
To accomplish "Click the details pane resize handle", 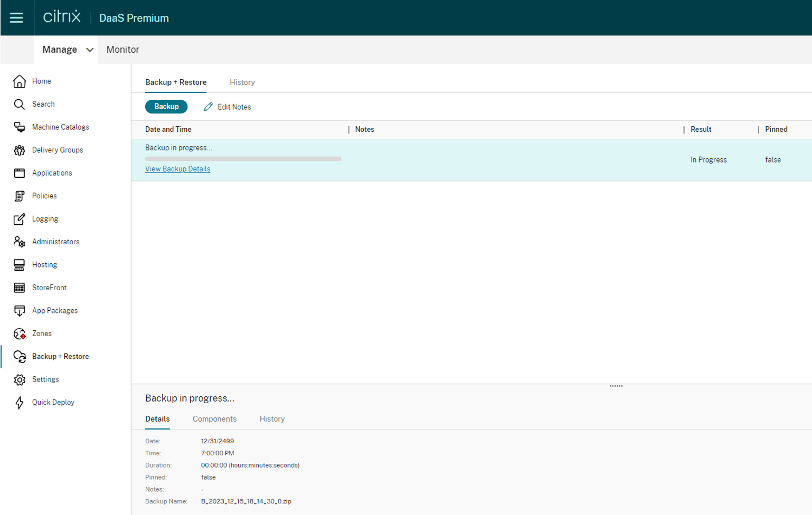I will tap(616, 386).
